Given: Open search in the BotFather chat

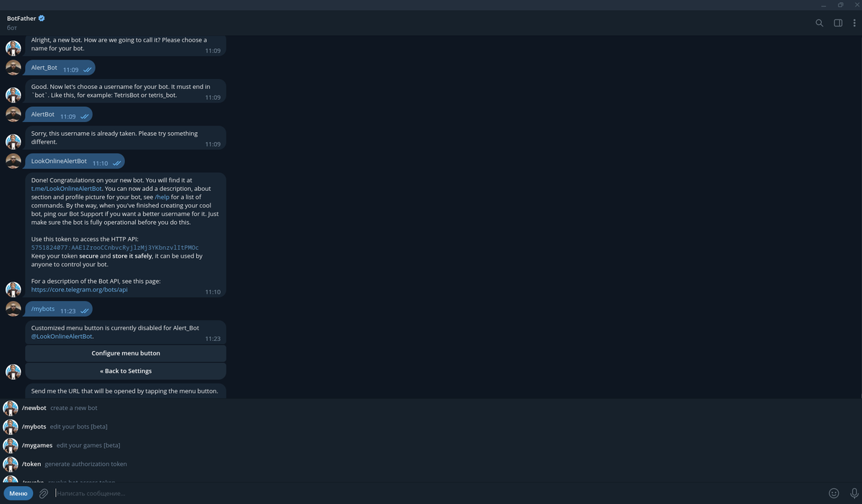Looking at the screenshot, I should [819, 23].
